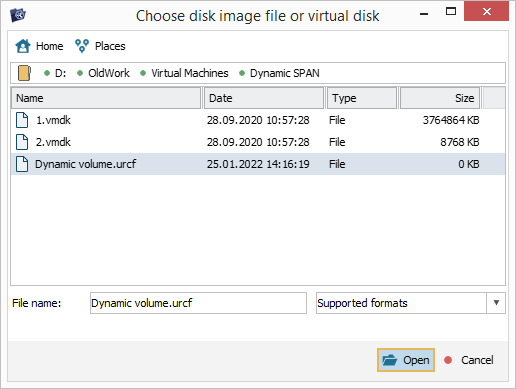Select the 1.vmdk file name
The image size is (516, 389).
click(x=53, y=120)
